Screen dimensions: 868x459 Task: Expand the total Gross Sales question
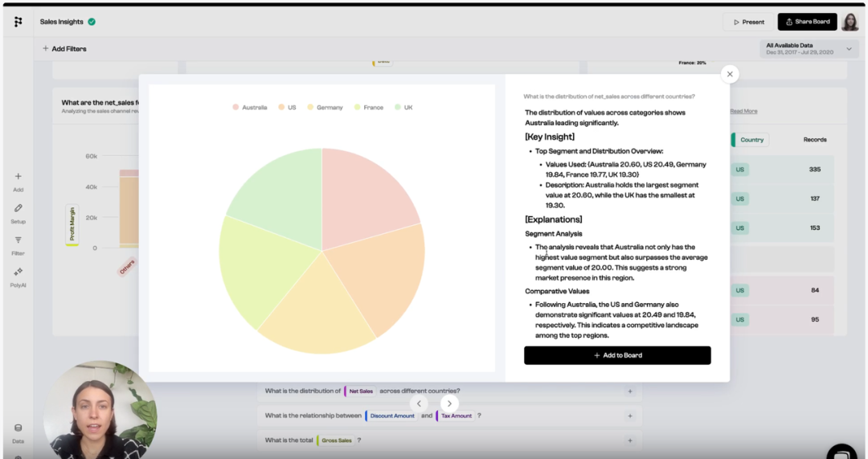[x=630, y=441]
